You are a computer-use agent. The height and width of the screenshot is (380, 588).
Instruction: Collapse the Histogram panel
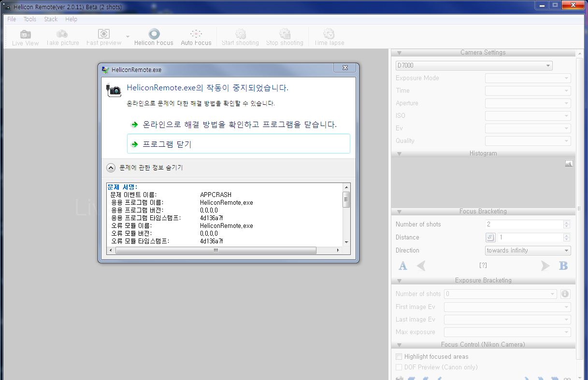[400, 154]
